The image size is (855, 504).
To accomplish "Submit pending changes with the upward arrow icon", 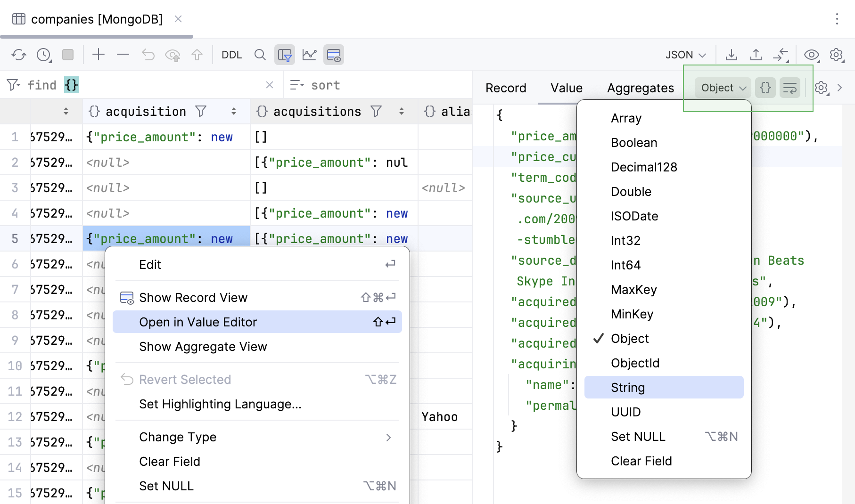I will 197,54.
